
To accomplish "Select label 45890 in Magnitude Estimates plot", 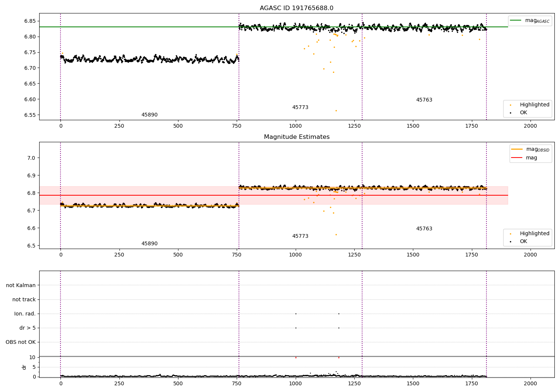I will coord(149,244).
